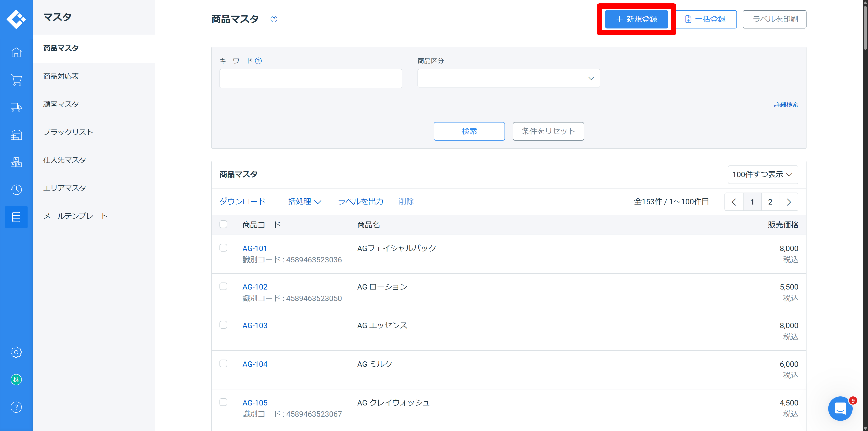The image size is (868, 431).
Task: Go to page 2 of results
Action: 770,202
